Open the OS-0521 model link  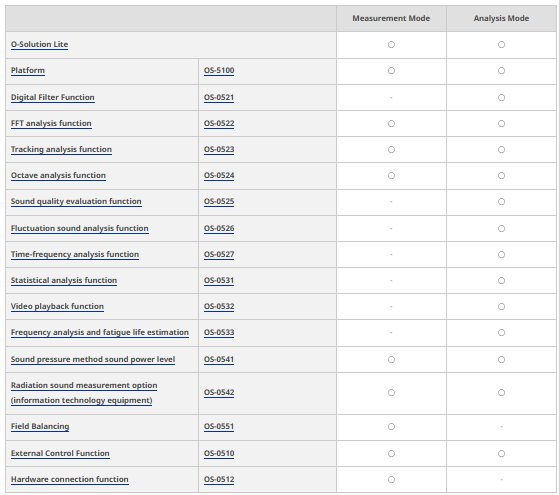click(x=219, y=98)
